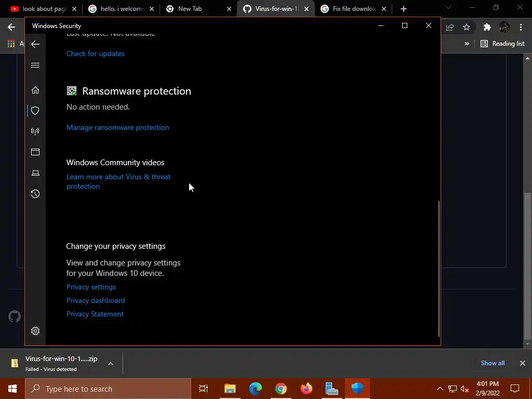
Task: Click GitHub logo in page footer
Action: point(15,316)
